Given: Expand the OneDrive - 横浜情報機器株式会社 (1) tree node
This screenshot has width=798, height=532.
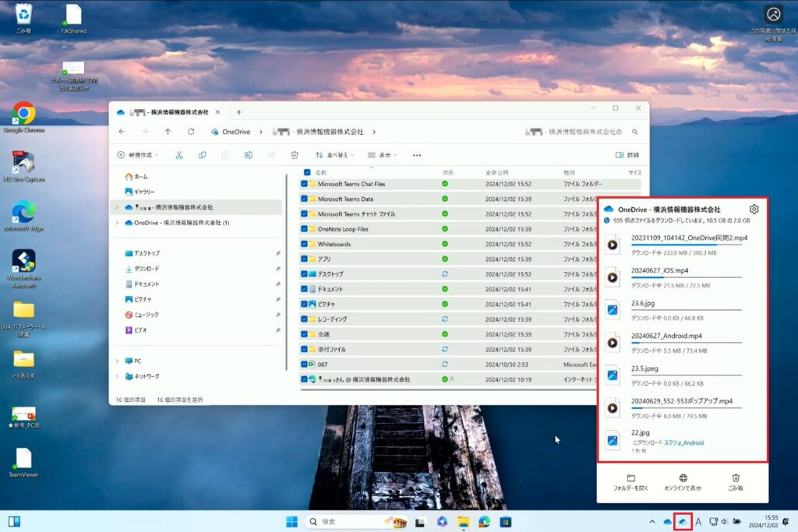Looking at the screenshot, I should [117, 223].
